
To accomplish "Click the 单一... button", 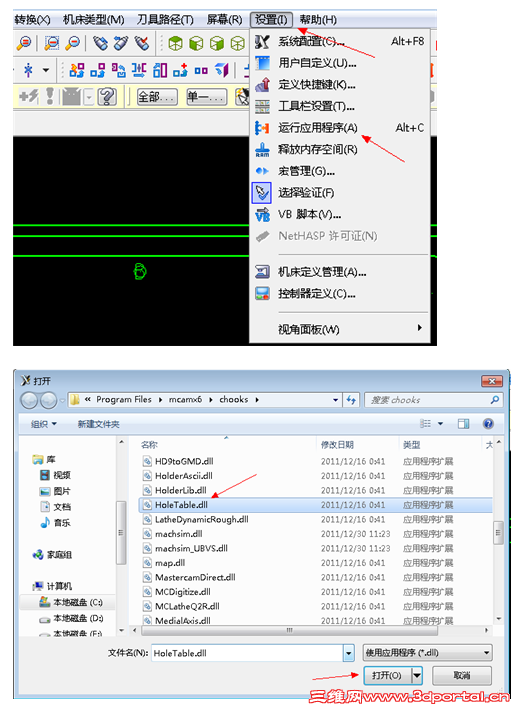I will tap(207, 96).
